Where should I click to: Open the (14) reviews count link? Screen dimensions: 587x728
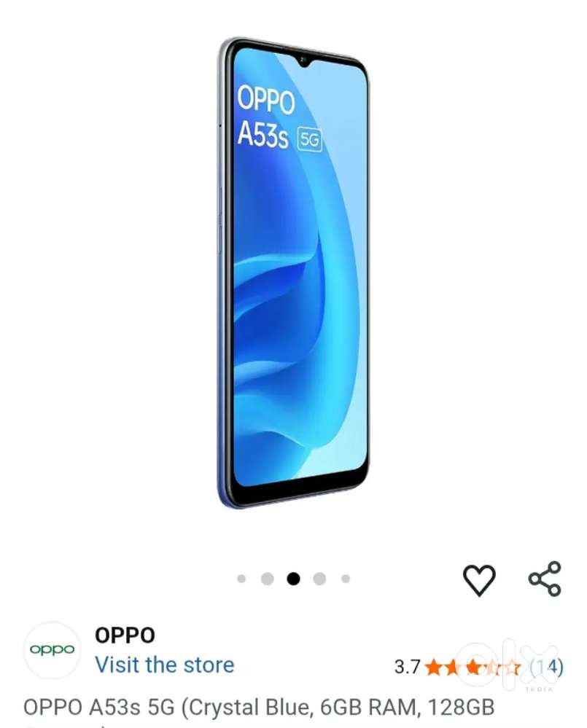click(547, 668)
